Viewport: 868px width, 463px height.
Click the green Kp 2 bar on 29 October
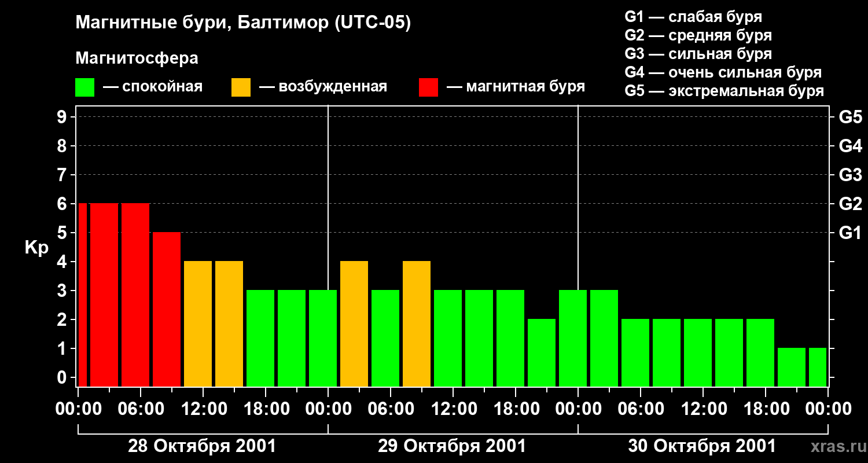point(542,352)
